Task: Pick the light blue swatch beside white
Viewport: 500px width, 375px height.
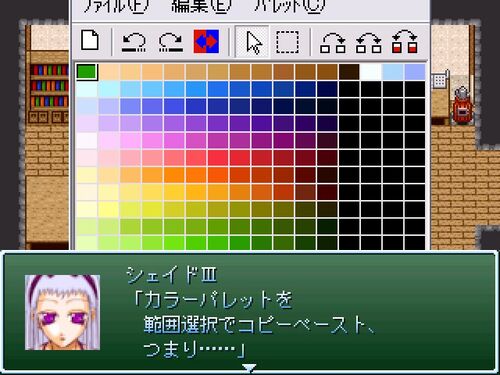Action: 392,72
